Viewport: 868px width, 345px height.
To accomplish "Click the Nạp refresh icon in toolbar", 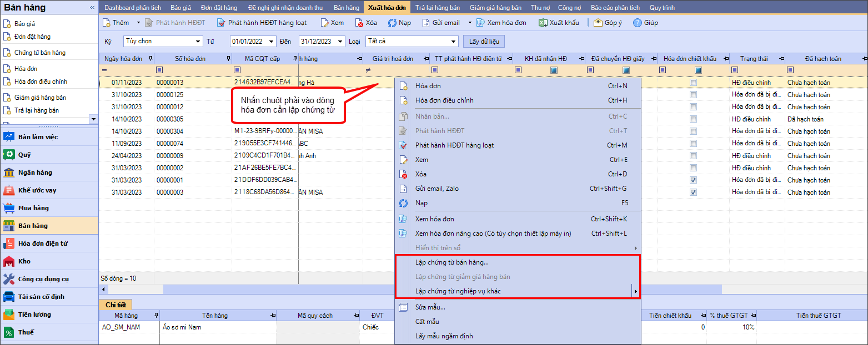I will (392, 23).
